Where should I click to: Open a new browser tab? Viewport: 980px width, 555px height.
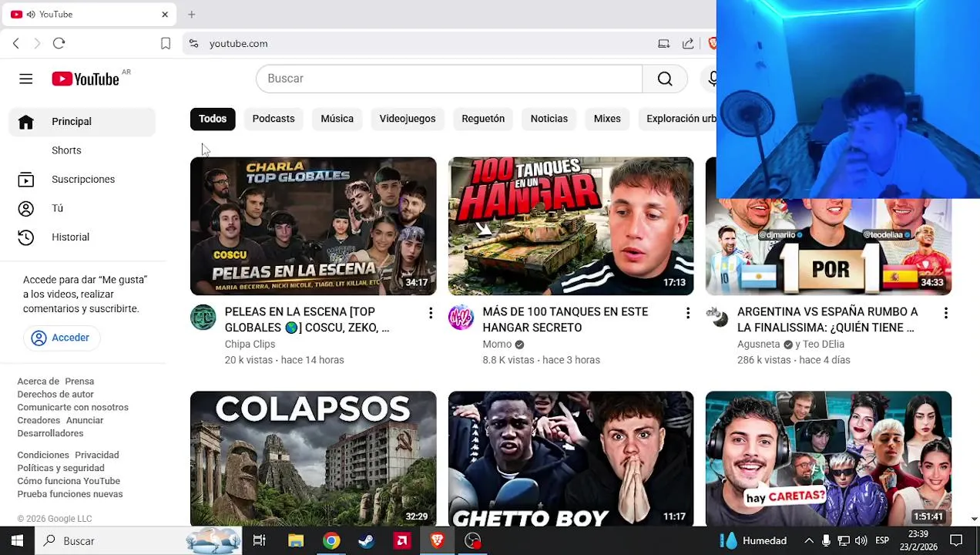191,14
